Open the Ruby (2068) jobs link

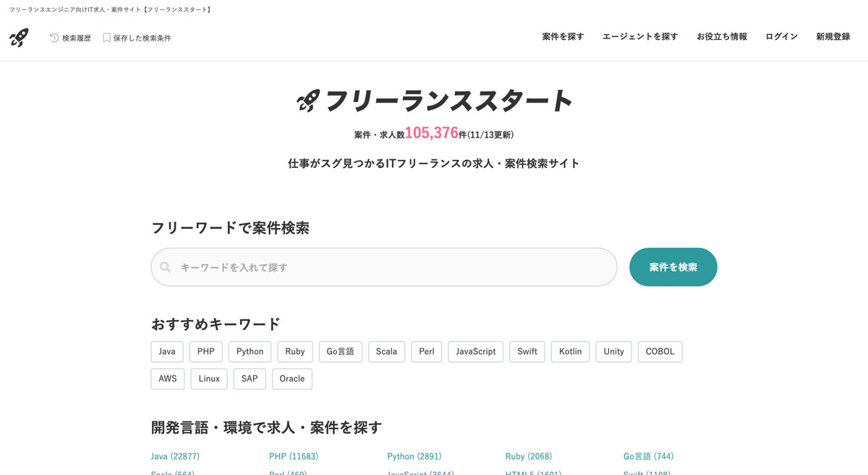(528, 456)
